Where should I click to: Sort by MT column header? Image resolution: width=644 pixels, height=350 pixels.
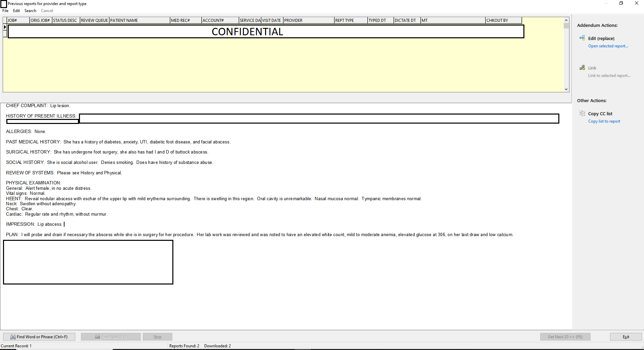(453, 20)
